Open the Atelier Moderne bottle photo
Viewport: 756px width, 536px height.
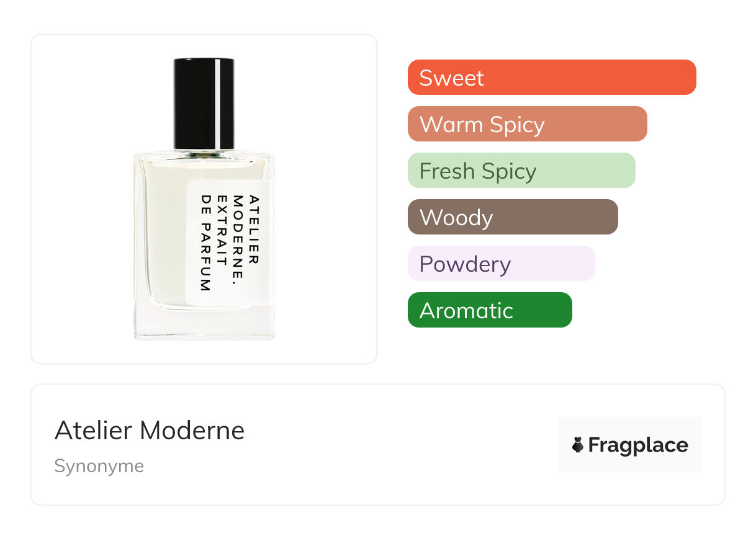click(x=204, y=199)
